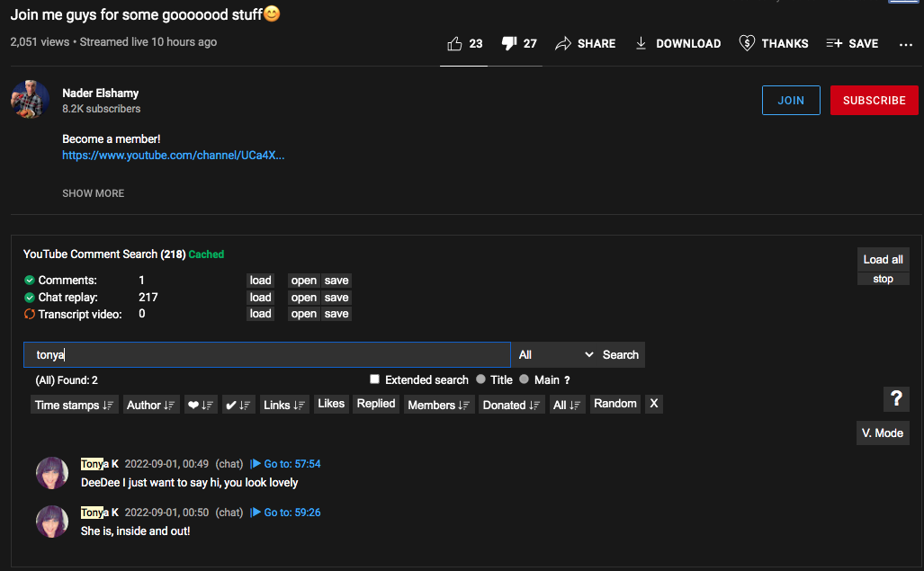The image size is (924, 571).
Task: Open the Chat replay row data
Action: 303,298
